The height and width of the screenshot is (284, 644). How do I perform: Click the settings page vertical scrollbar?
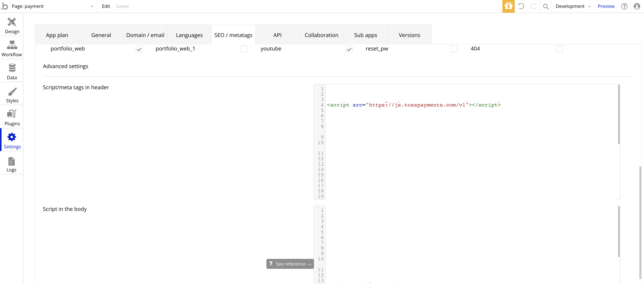pos(640,223)
